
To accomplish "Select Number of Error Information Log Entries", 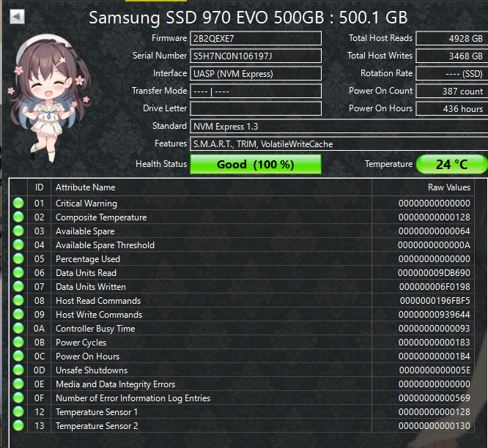I will click(x=133, y=398).
